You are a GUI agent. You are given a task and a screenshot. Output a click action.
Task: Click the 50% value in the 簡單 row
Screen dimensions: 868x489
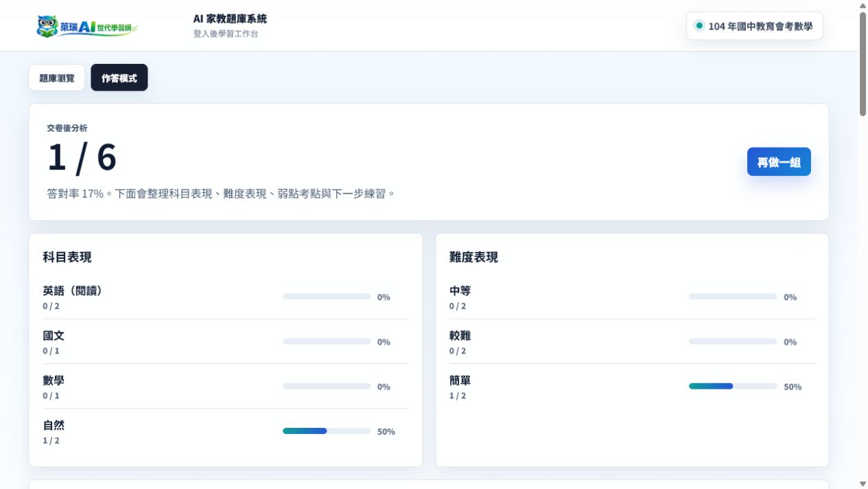pos(793,387)
